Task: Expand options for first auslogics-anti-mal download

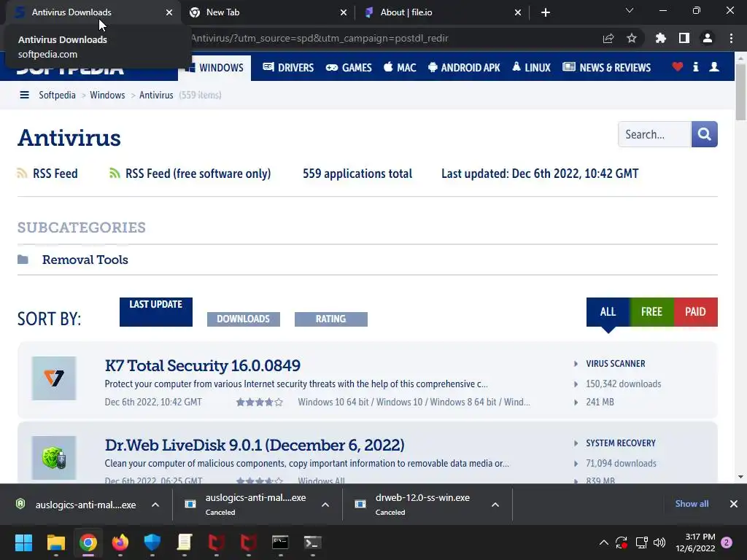Action: coord(155,505)
